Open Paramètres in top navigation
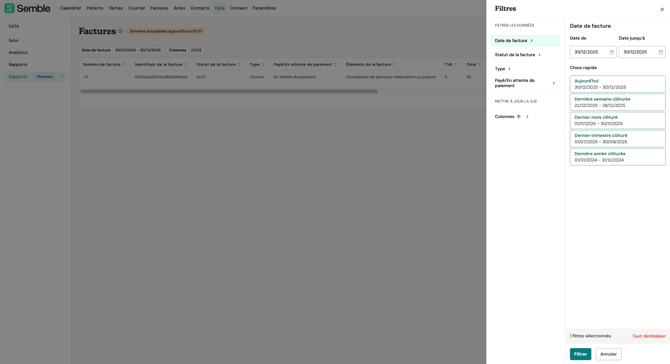 click(264, 8)
